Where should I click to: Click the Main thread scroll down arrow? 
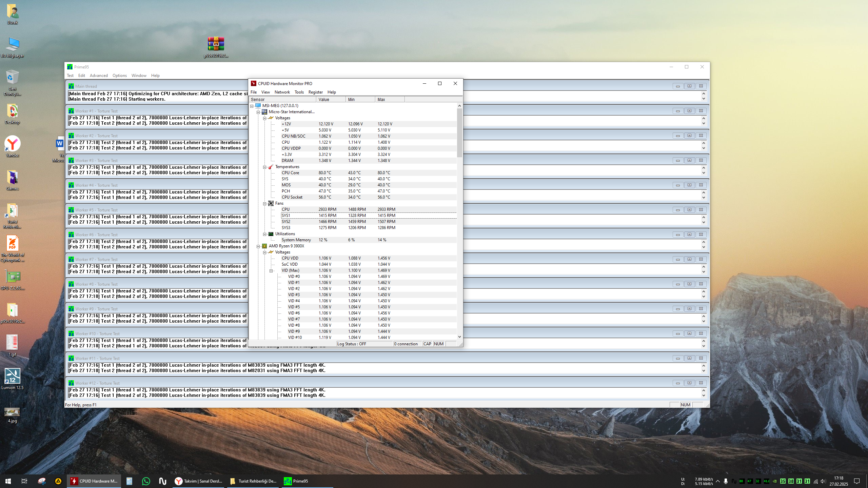pyautogui.click(x=704, y=99)
